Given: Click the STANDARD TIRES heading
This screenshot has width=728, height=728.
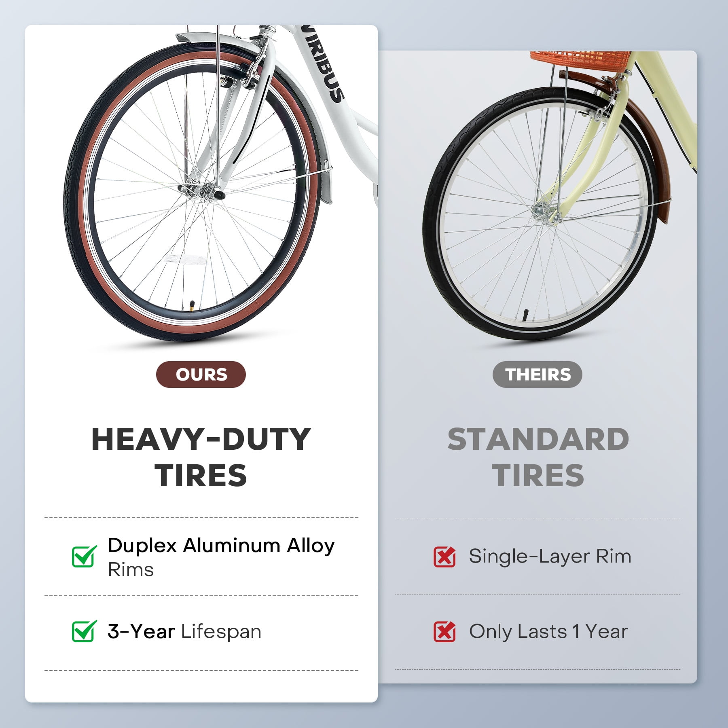Looking at the screenshot, I should click(538, 457).
